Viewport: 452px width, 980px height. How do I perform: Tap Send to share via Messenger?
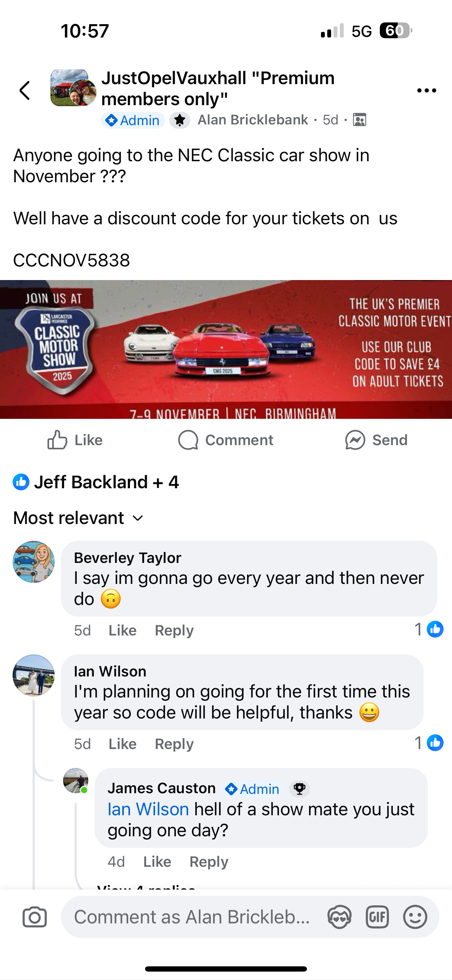click(376, 440)
